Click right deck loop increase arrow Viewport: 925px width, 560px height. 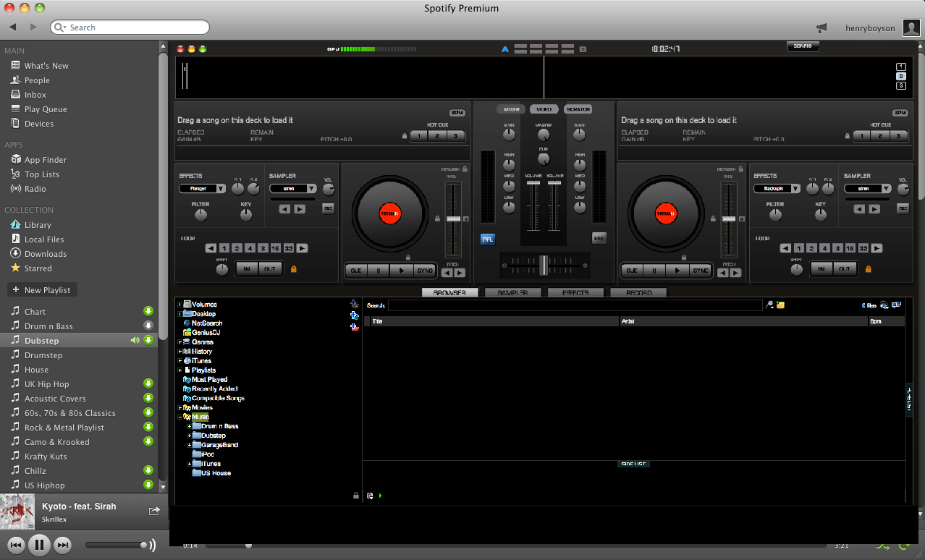click(877, 248)
